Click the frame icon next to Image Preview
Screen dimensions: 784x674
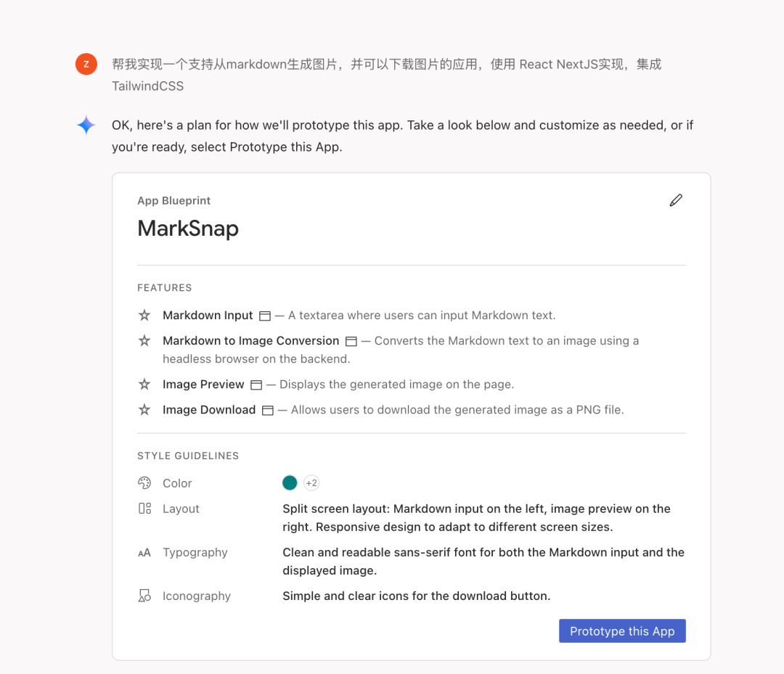(256, 384)
